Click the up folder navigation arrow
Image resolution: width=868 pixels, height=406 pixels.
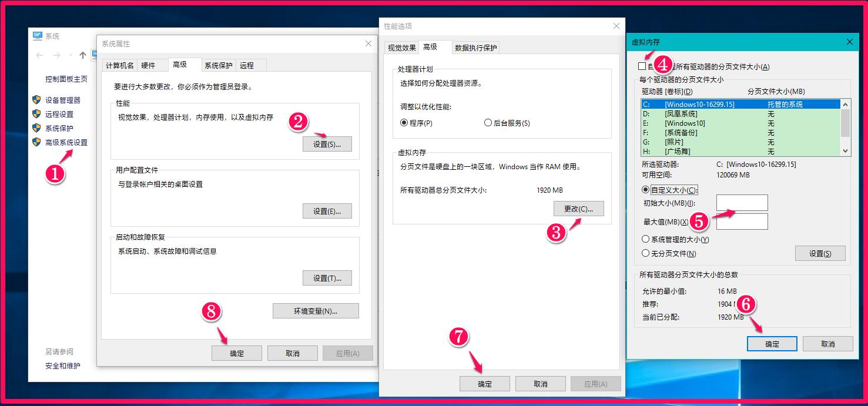[x=82, y=55]
